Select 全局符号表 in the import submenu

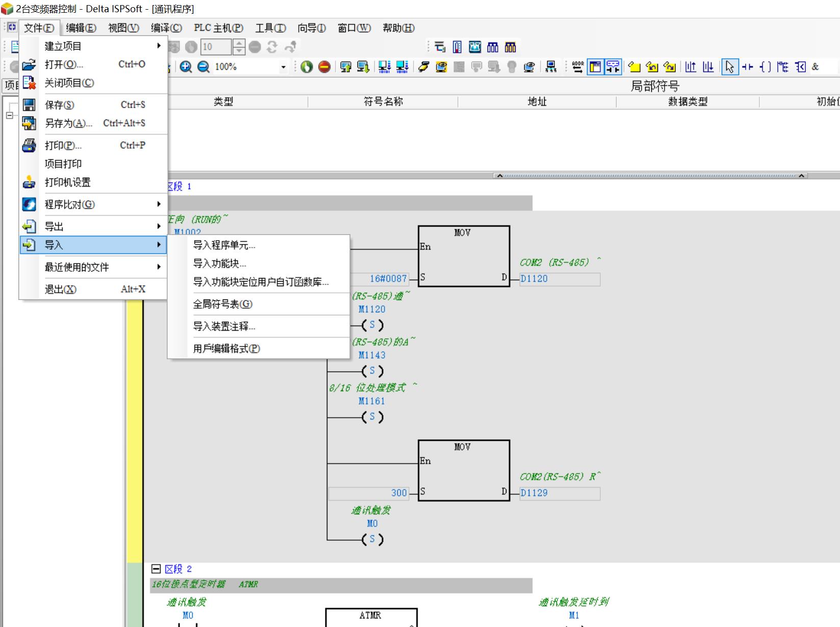coord(222,305)
